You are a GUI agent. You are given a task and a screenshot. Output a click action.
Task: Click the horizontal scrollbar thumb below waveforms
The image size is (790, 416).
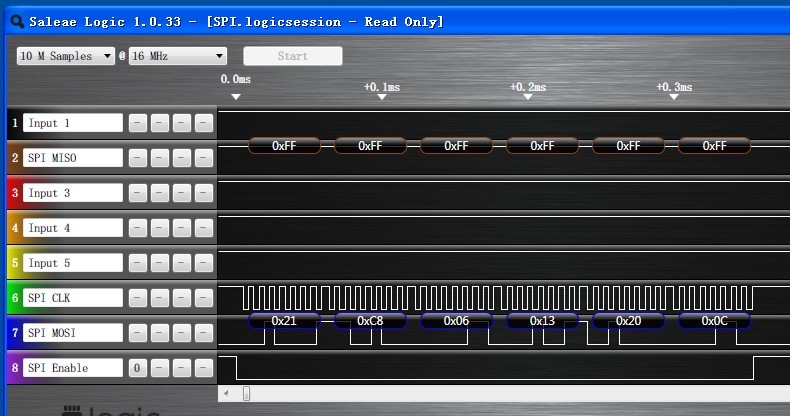click(247, 394)
